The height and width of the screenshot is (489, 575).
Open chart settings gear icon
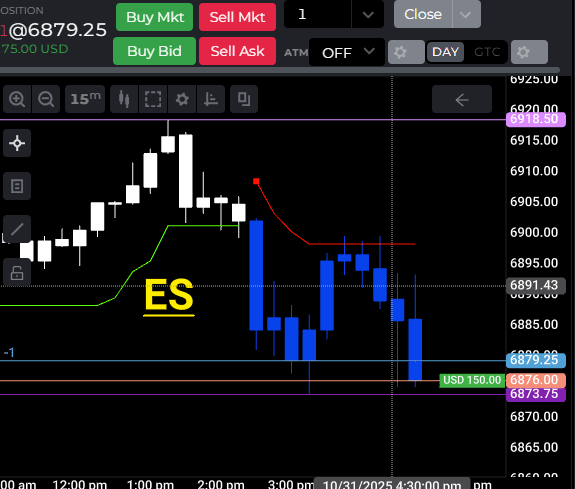tap(182, 99)
